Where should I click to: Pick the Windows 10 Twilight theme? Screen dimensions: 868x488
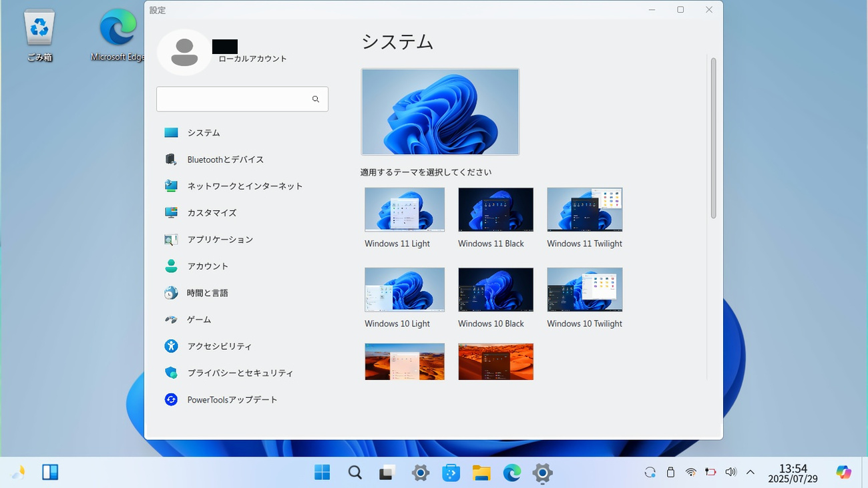click(585, 298)
